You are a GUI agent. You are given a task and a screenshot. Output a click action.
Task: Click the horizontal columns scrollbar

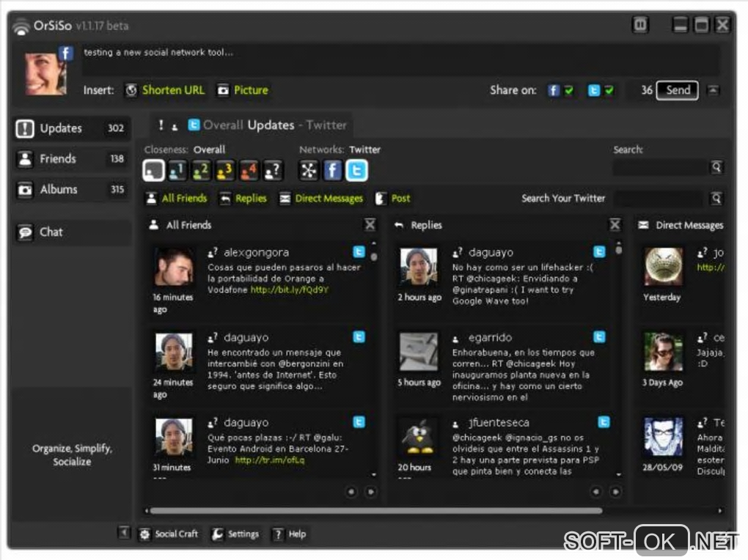click(x=376, y=510)
